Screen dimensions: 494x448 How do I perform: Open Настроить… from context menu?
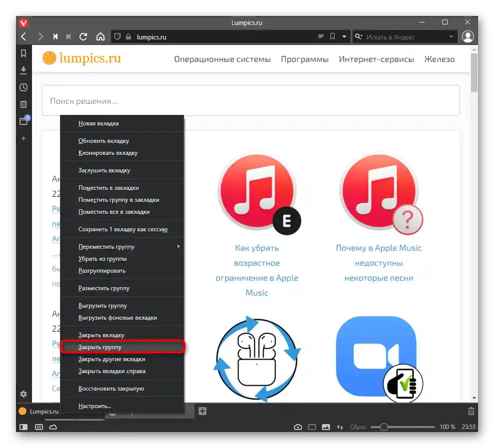click(122, 406)
